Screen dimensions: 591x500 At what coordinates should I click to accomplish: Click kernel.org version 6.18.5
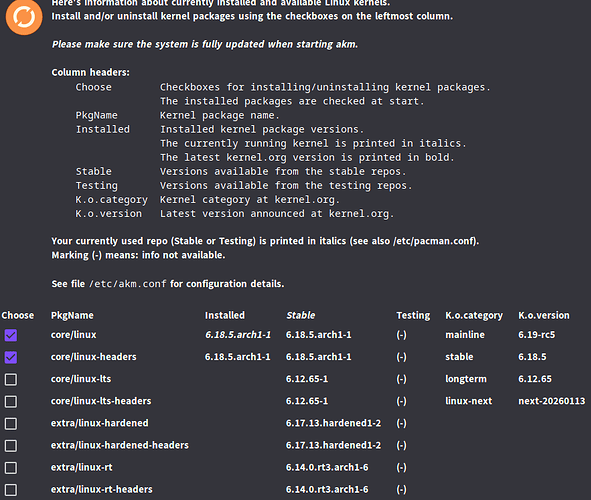(x=532, y=357)
